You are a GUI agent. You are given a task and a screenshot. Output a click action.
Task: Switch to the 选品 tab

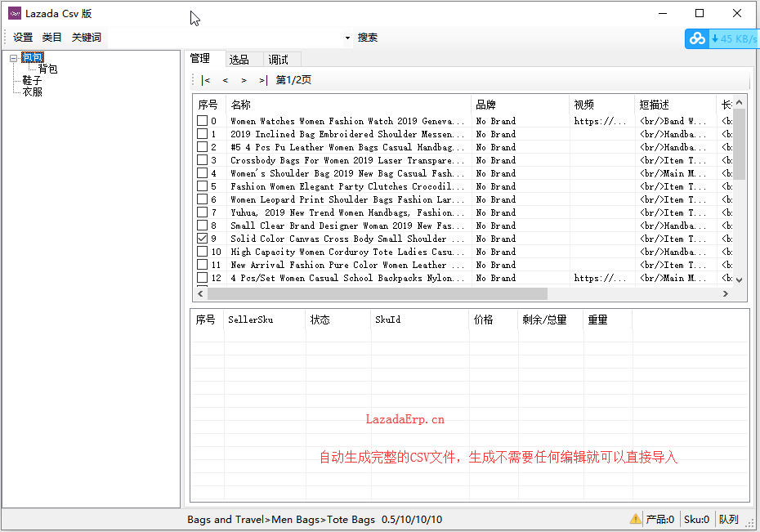[x=239, y=60]
